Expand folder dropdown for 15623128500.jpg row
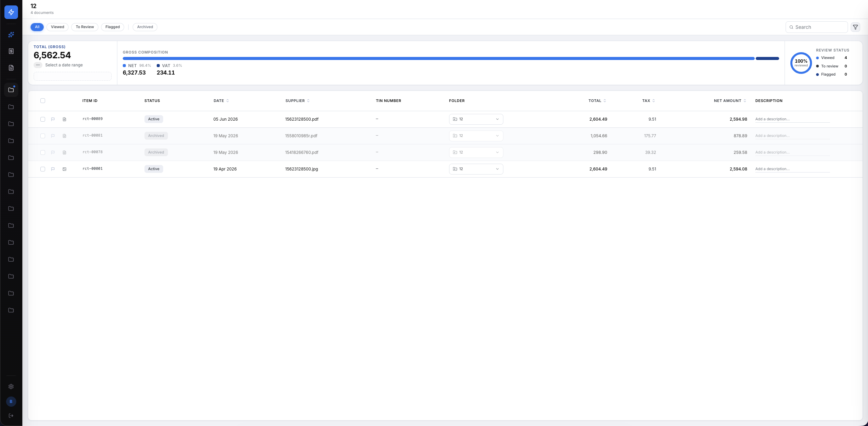Screen dimensions: 868x426 476,169
